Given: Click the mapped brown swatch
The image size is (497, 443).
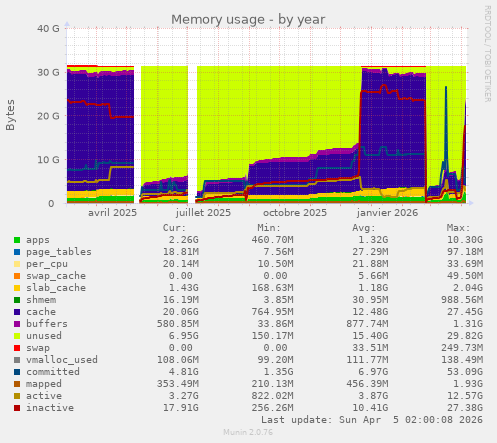Looking at the screenshot, I should coord(17,384).
